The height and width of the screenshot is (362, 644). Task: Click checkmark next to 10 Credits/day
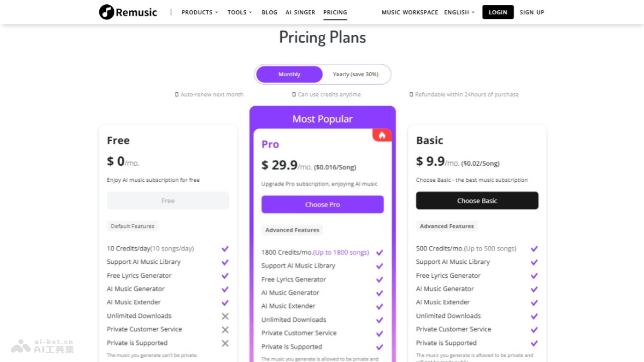coord(225,249)
